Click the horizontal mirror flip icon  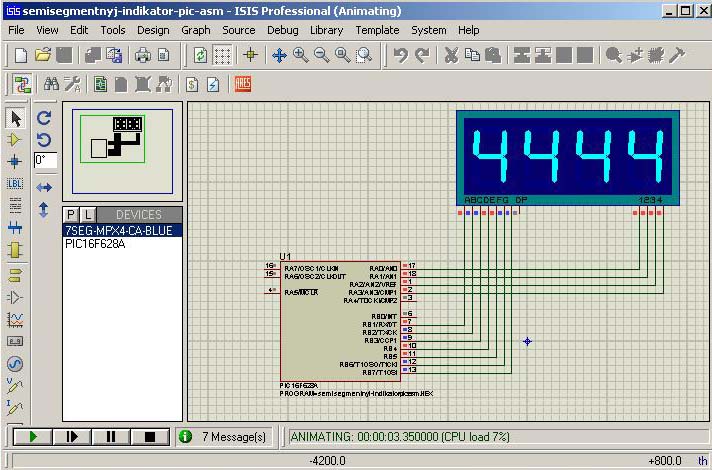pos(44,188)
